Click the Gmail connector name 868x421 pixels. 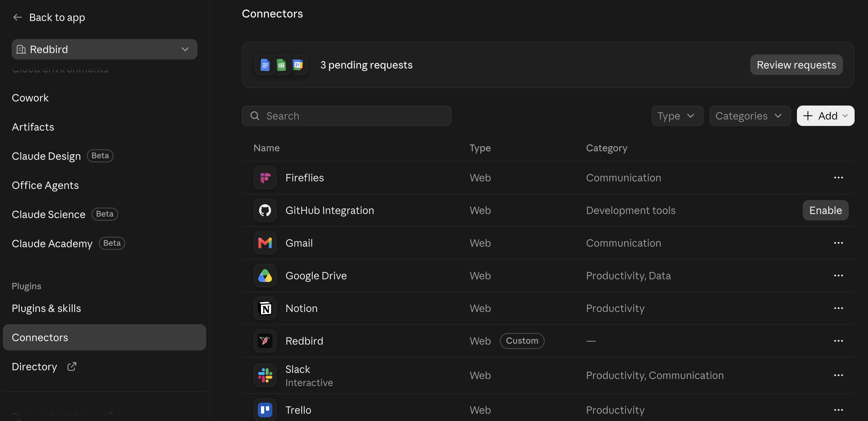299,243
